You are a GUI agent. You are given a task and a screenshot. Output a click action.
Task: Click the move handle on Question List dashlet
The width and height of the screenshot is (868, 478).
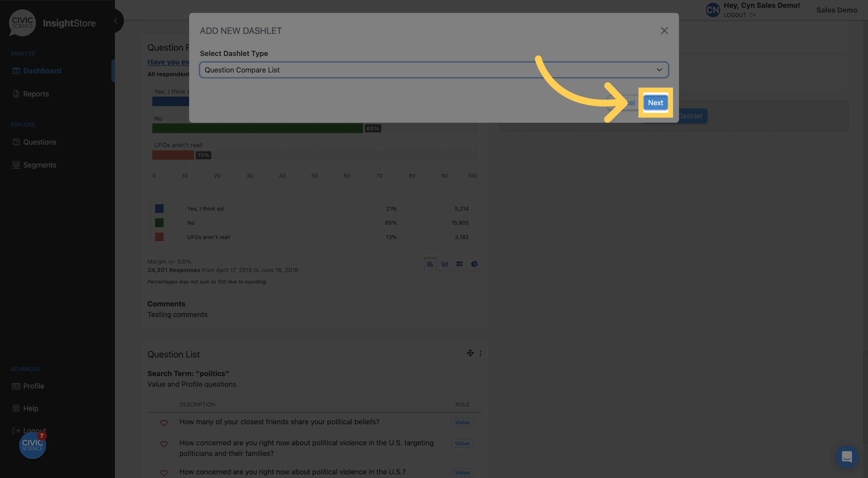pos(470,353)
